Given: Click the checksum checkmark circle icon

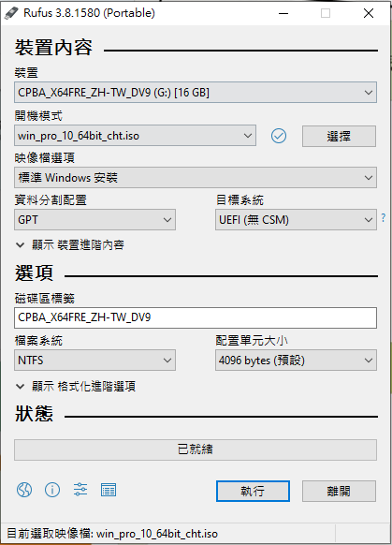Looking at the screenshot, I should click(x=279, y=136).
